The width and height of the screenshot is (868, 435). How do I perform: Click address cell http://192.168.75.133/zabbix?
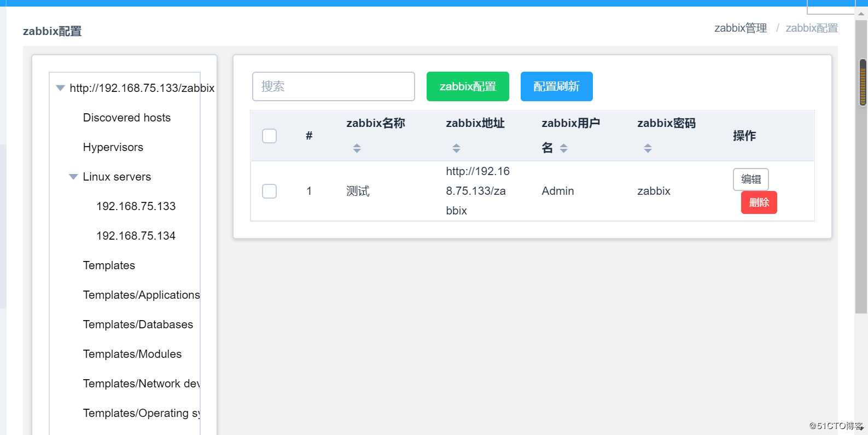(x=477, y=191)
